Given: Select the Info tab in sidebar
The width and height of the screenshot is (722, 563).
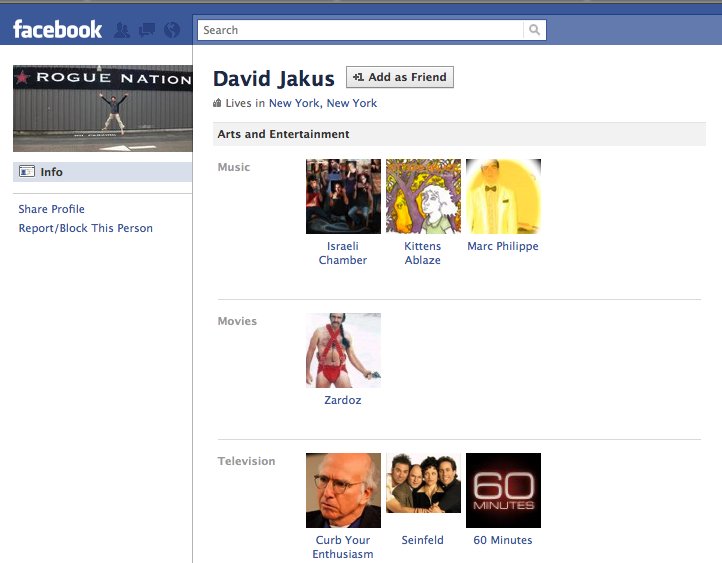Looking at the screenshot, I should pos(51,172).
